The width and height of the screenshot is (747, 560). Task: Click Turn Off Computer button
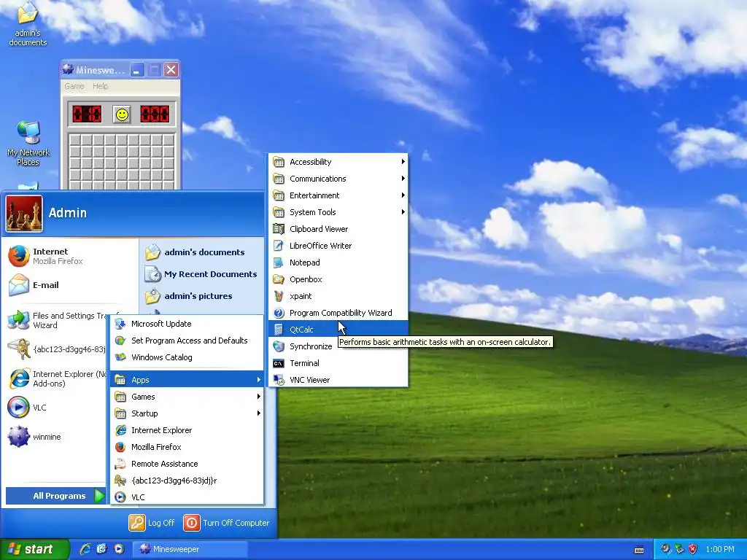(227, 523)
